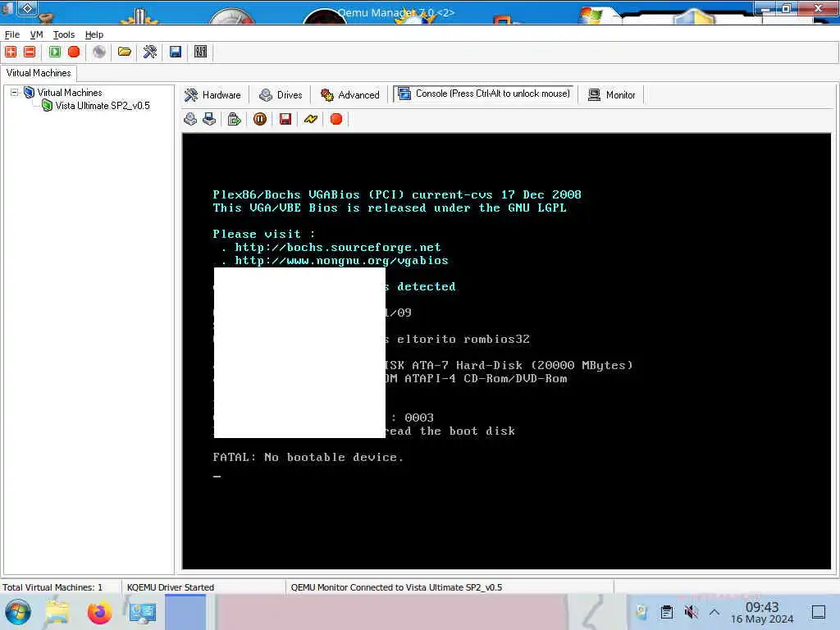840x630 pixels.
Task: Click the sliders mixer icon in main toolbar
Action: click(x=200, y=52)
